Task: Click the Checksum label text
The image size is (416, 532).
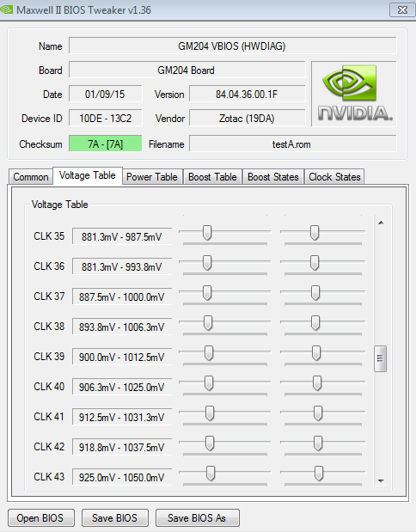Action: [x=40, y=144]
